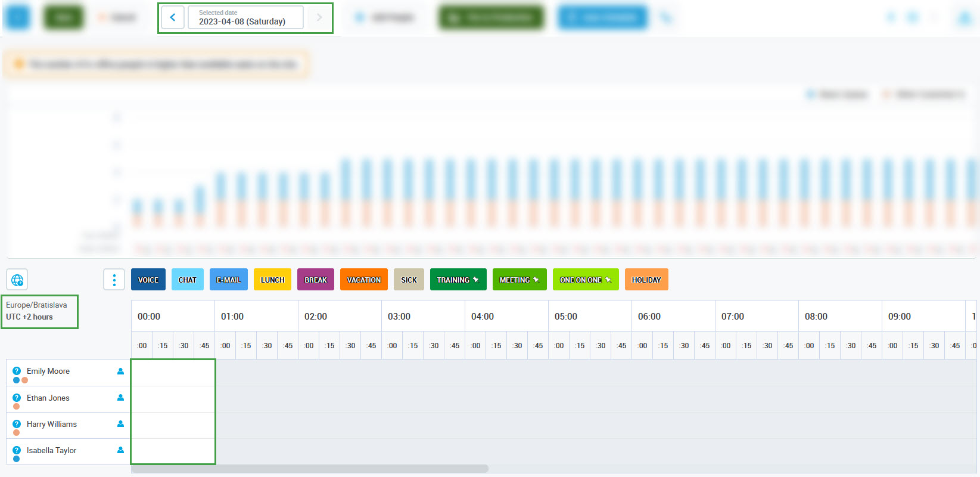980x477 pixels.
Task: Click the Europe/Bratislava timezone label
Action: point(36,305)
